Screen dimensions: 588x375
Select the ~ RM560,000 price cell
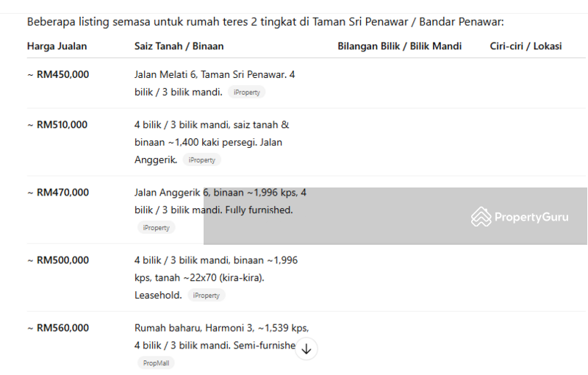click(58, 328)
